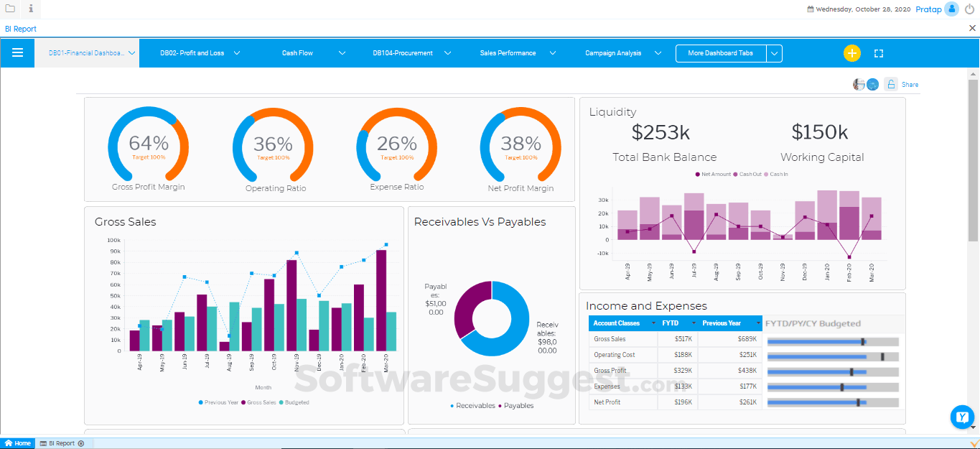
Task: Toggle the Previous Year legend in Gross Sales
Action: 218,402
